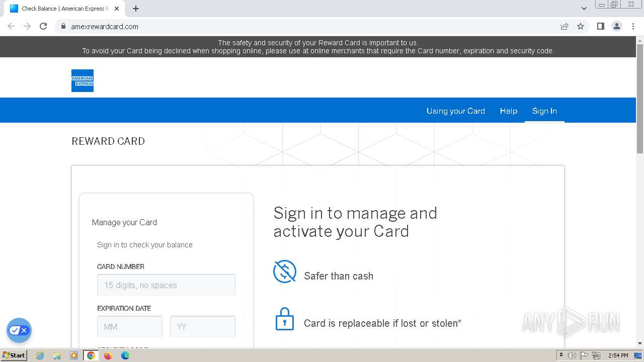644x362 pixels.
Task: Open media player from taskbar
Action: (x=74, y=355)
